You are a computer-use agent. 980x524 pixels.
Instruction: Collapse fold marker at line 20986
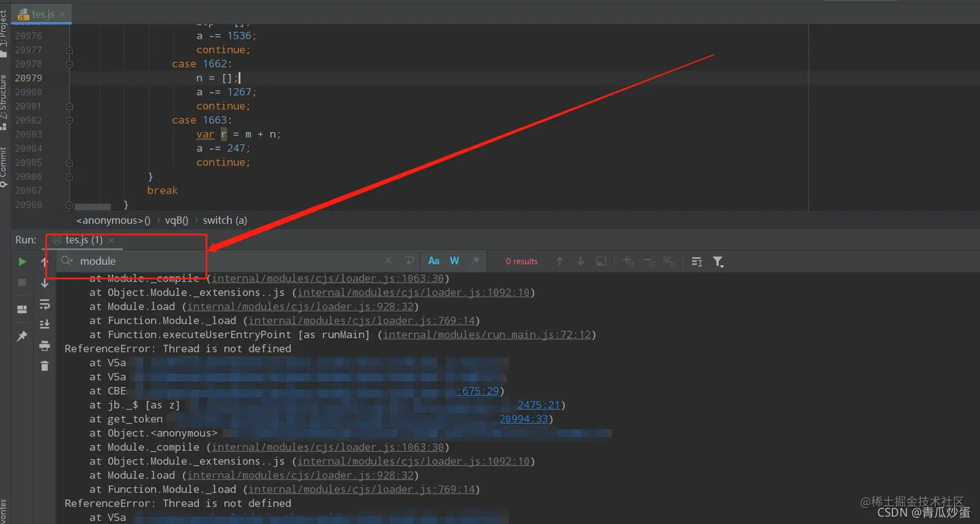click(x=69, y=177)
